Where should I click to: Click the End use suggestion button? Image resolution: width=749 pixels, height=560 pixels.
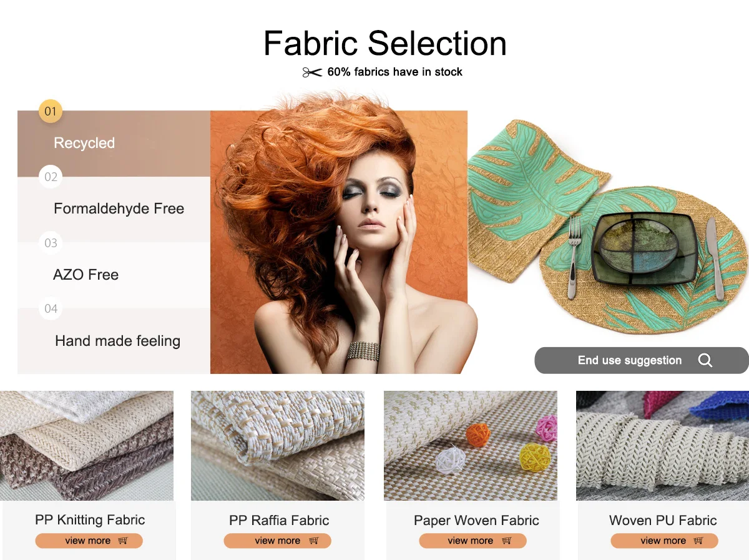coord(642,360)
